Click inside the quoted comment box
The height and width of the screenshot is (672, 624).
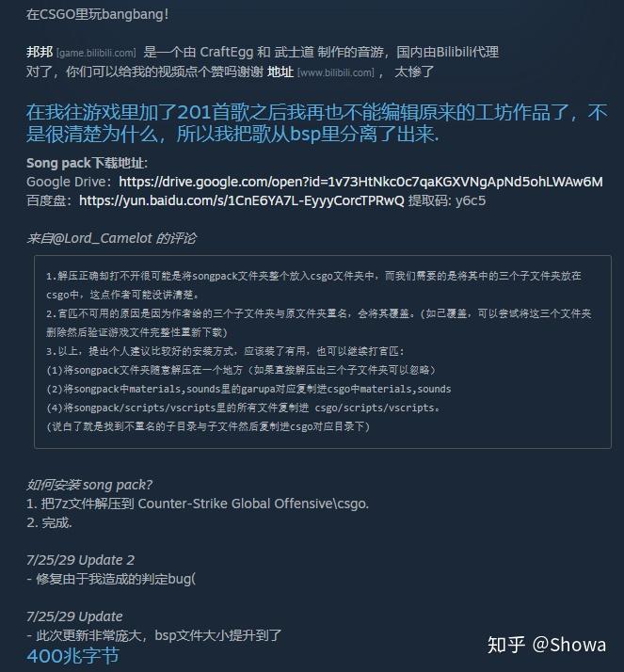[x=322, y=352]
